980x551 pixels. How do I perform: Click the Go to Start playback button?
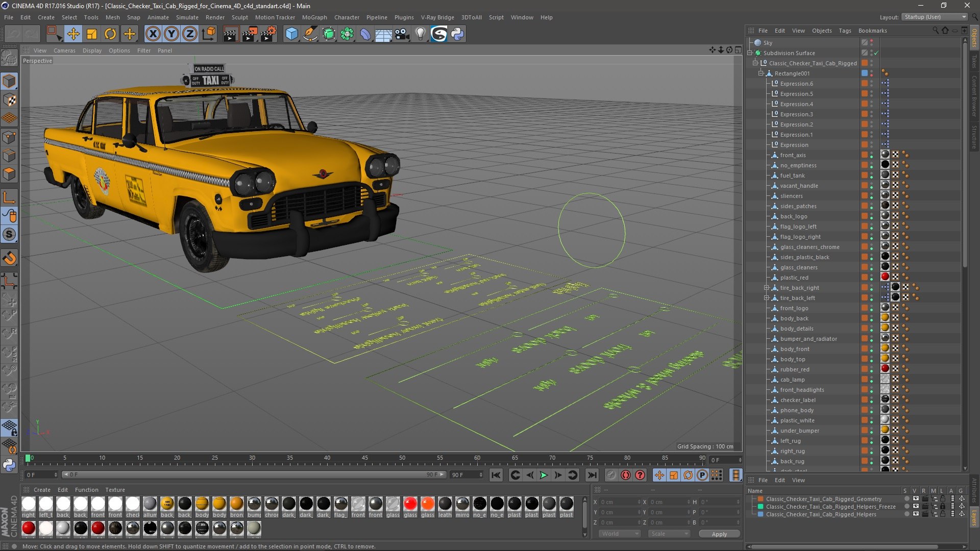pos(496,475)
